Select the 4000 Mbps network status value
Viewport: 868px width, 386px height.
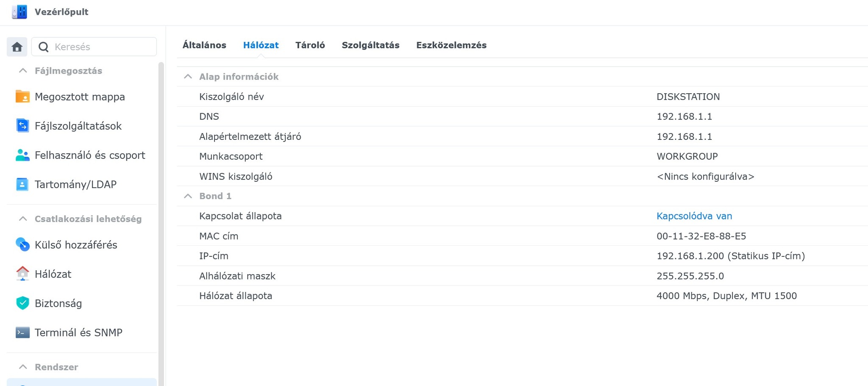[727, 296]
